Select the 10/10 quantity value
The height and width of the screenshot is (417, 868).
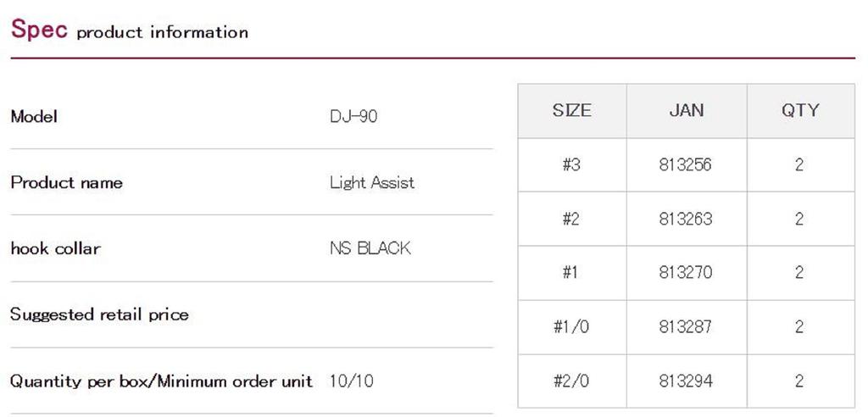click(x=351, y=381)
